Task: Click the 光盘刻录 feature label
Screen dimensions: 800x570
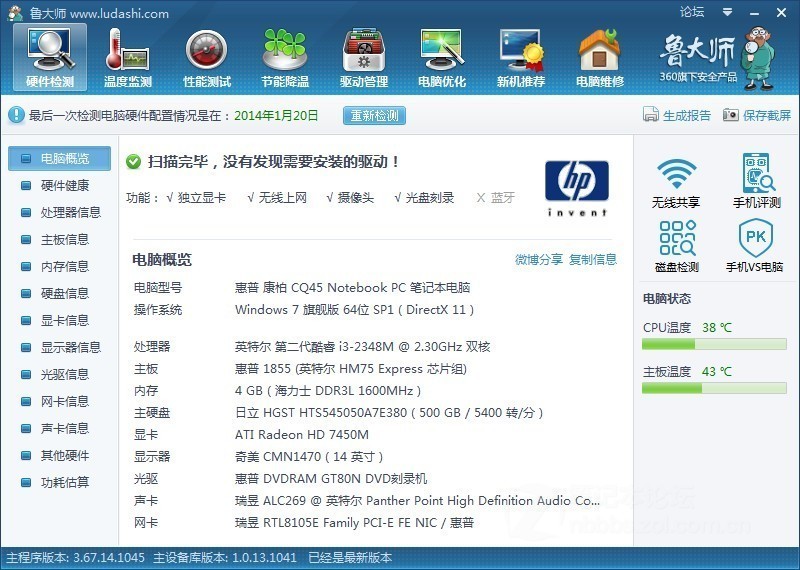Action: click(x=430, y=197)
